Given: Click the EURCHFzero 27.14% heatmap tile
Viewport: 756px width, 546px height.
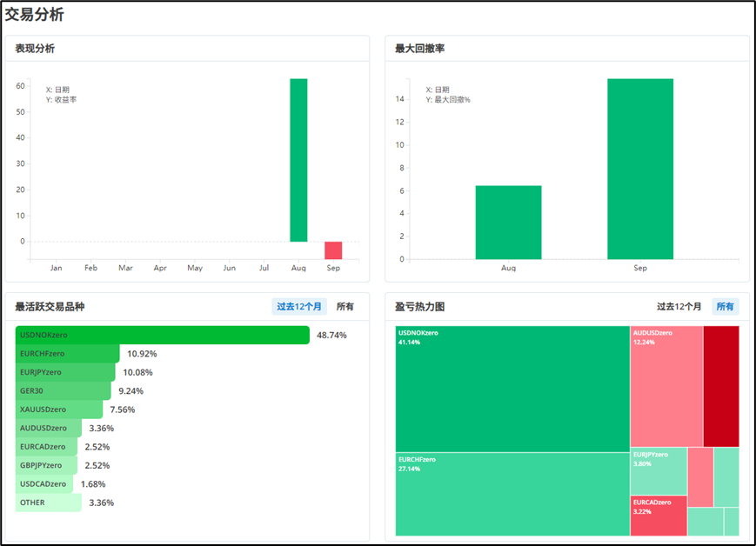Looking at the screenshot, I should pyautogui.click(x=512, y=494).
